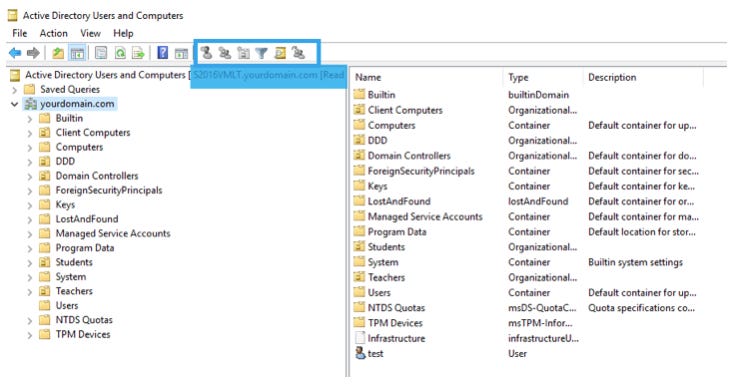Expand the Students tree node
This screenshot has width=753, height=385.
[30, 263]
